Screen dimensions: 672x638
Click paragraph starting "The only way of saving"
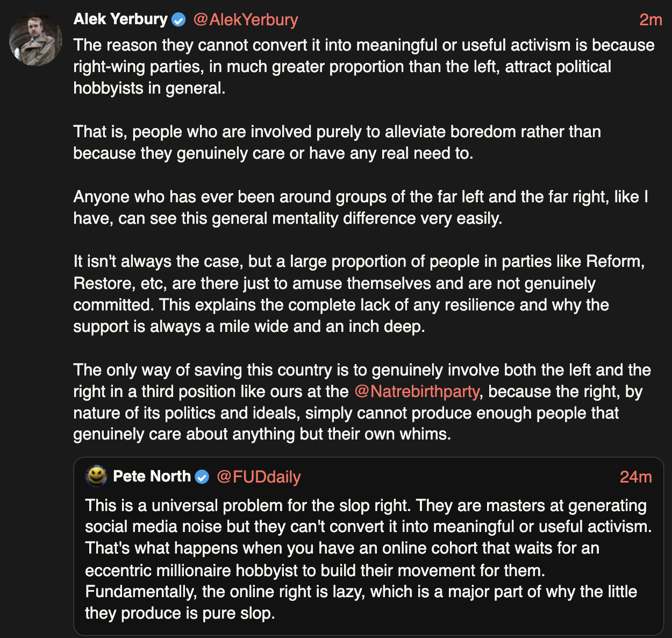[x=361, y=402]
